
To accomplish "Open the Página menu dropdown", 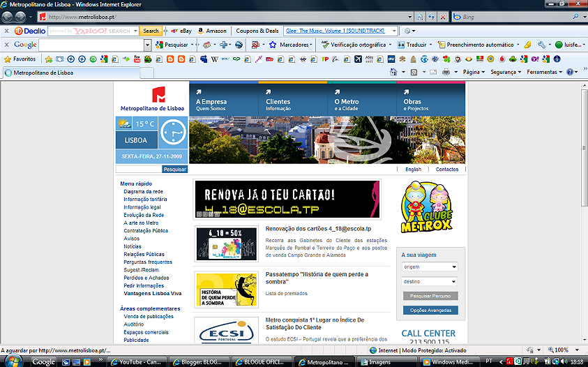I will click(x=474, y=72).
